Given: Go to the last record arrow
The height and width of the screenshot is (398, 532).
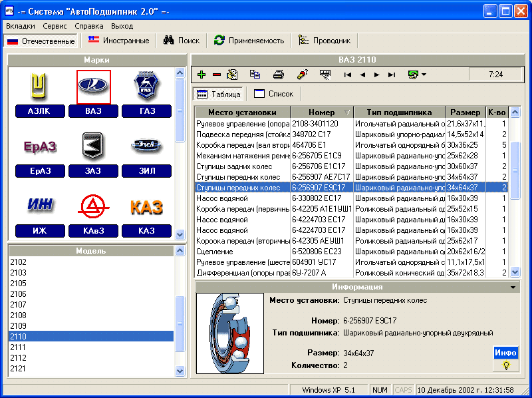Looking at the screenshot, I should (x=392, y=75).
